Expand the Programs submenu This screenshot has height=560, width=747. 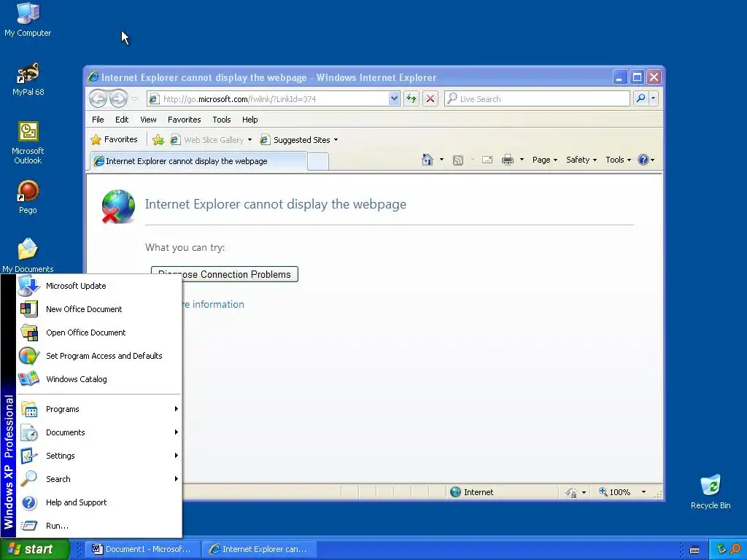pos(99,409)
